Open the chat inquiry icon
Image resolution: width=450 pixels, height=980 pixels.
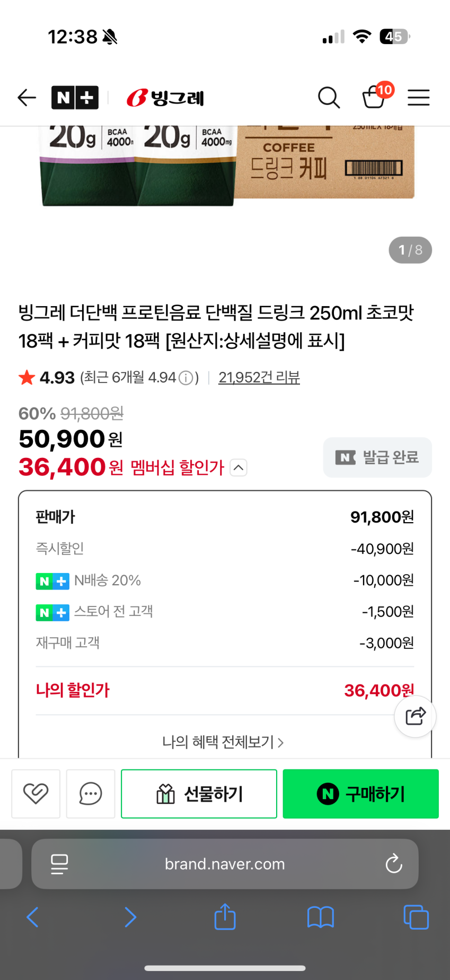coord(91,794)
